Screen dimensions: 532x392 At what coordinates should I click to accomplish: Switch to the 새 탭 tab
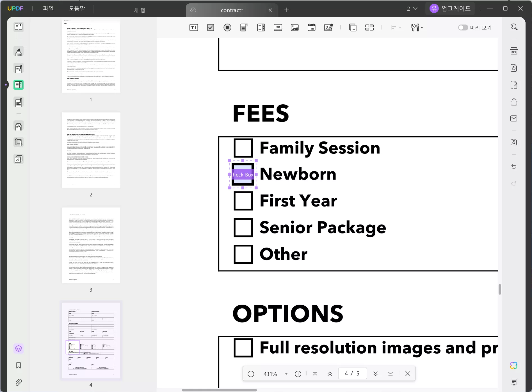pyautogui.click(x=140, y=10)
